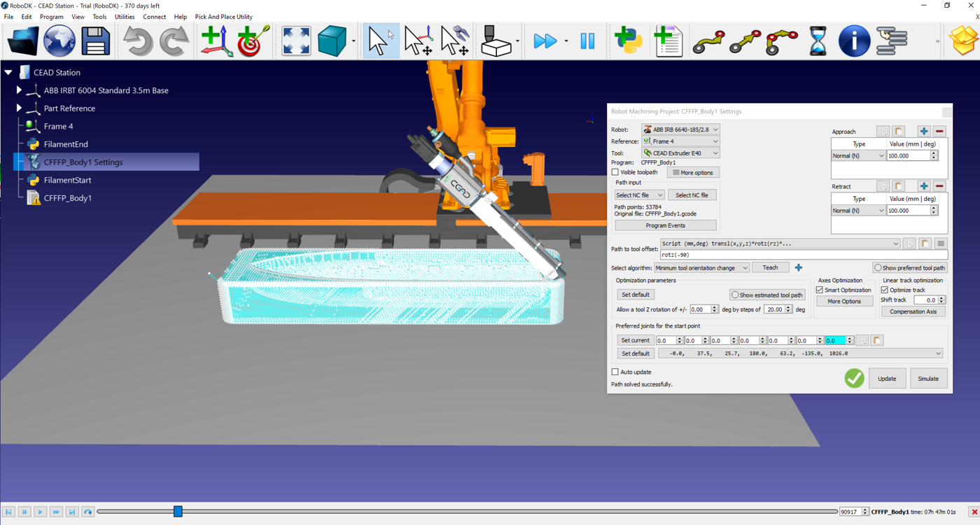980x525 pixels.
Task: Click the Simulate button
Action: click(928, 378)
